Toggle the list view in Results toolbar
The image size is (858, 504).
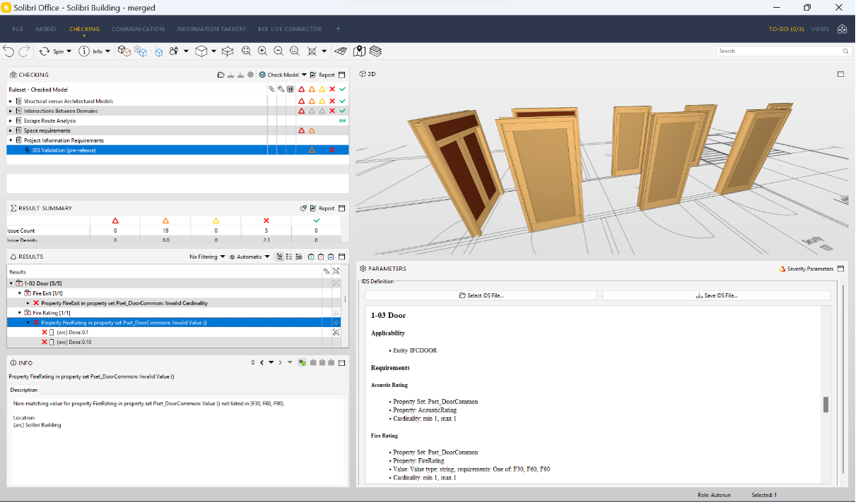[x=289, y=257]
